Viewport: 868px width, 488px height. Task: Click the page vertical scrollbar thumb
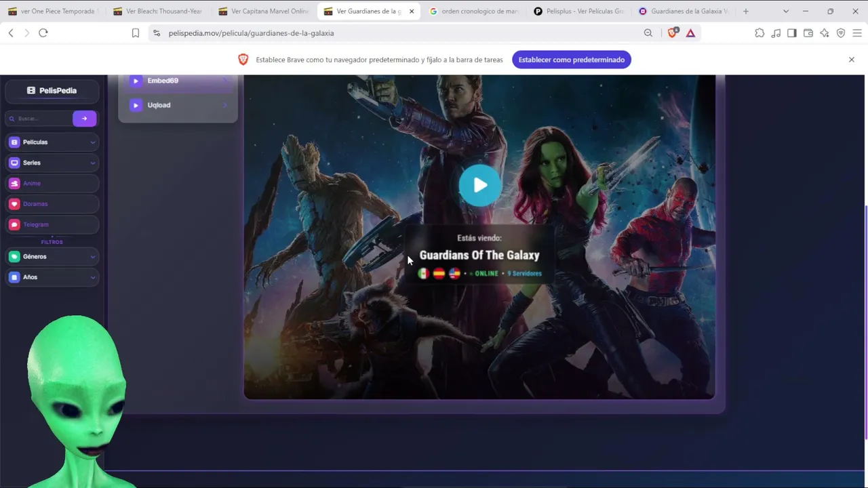(x=866, y=322)
